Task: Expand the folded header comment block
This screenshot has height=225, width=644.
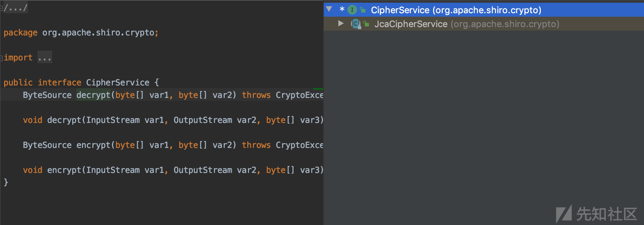Action: click(x=16, y=7)
